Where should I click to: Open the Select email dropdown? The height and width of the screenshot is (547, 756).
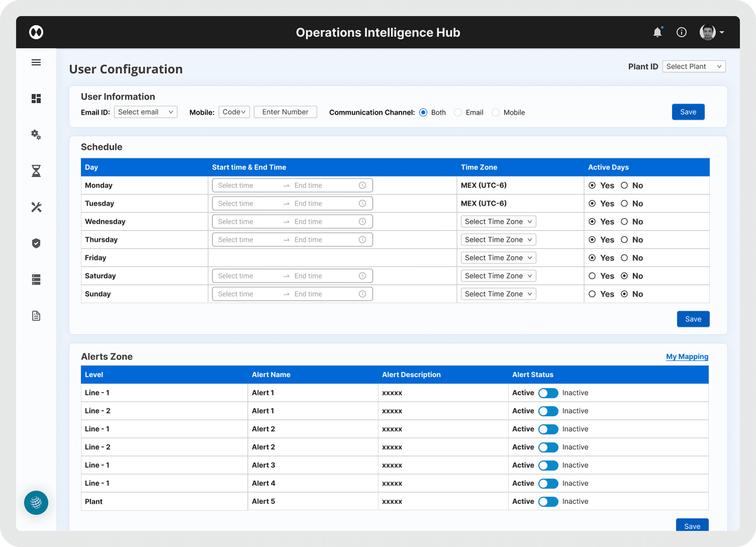pyautogui.click(x=145, y=112)
